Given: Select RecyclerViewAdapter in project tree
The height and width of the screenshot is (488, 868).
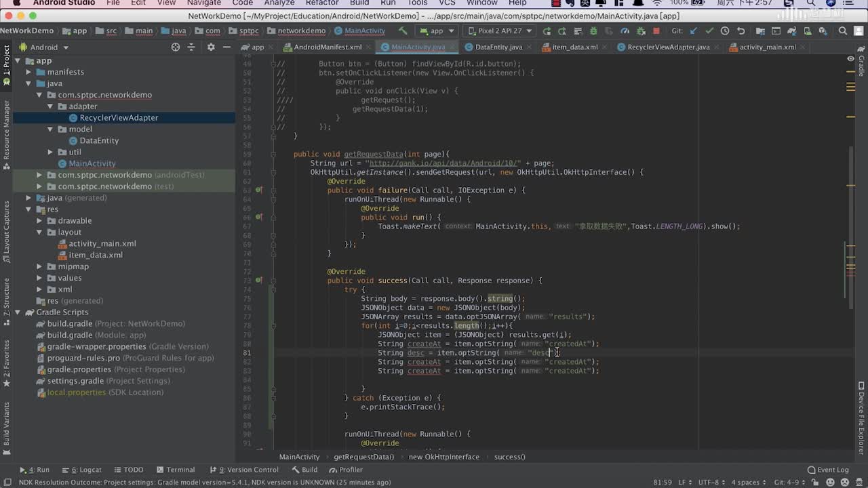Looking at the screenshot, I should 119,118.
